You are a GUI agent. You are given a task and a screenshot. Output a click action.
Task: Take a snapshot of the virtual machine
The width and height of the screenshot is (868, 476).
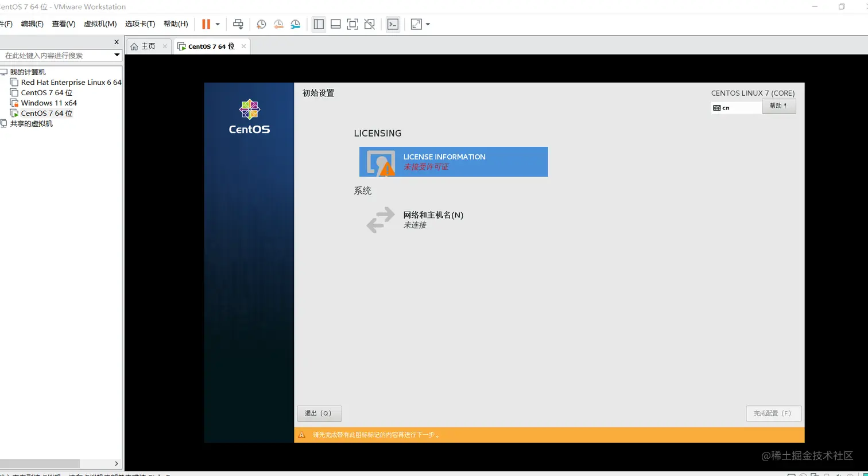tap(261, 24)
